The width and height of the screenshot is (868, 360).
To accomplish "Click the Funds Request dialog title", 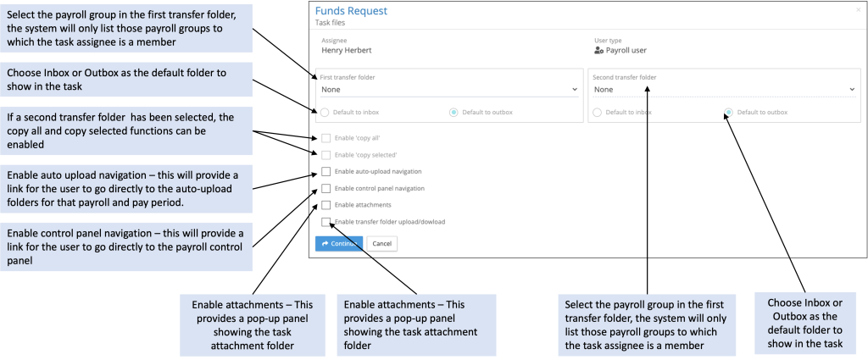I will 351,11.
